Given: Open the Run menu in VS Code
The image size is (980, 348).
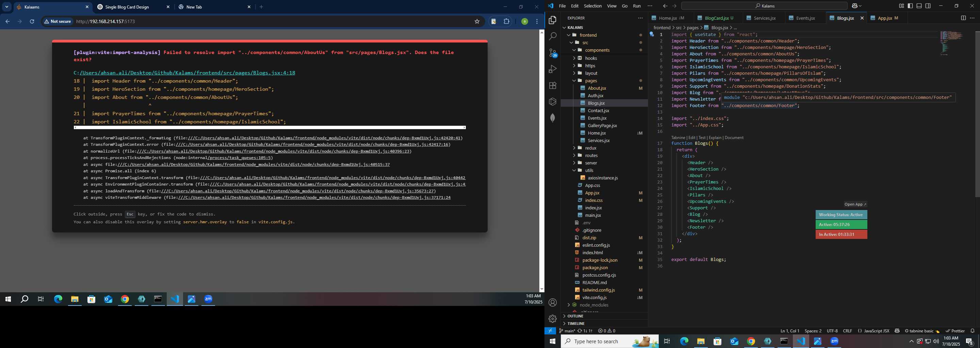Looking at the screenshot, I should [x=637, y=6].
